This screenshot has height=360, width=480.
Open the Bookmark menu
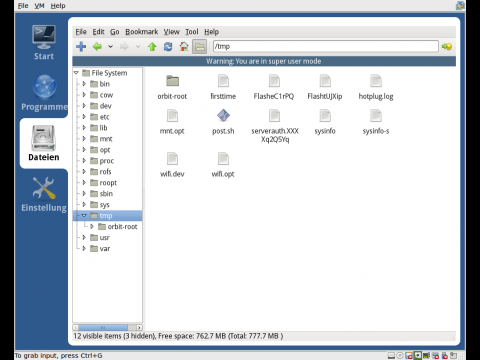(x=142, y=32)
